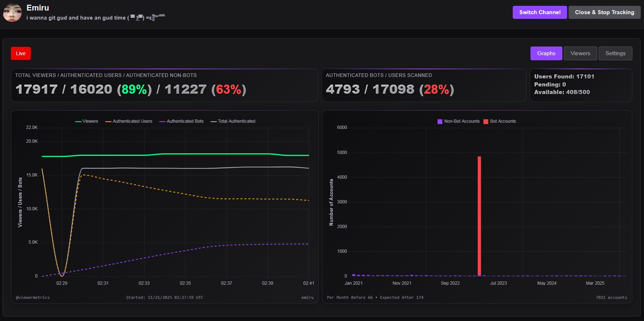
Task: Click the lowercase emiru chart footer label
Action: 307,297
